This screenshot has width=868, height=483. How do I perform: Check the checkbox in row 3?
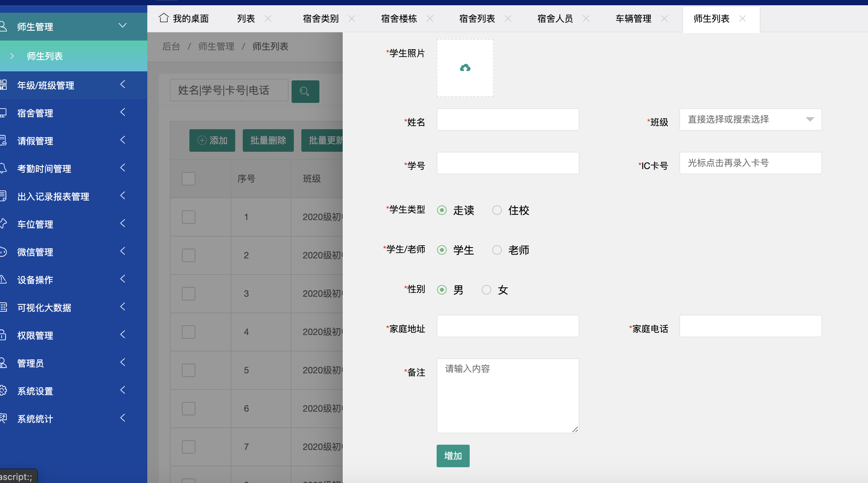pyautogui.click(x=189, y=294)
